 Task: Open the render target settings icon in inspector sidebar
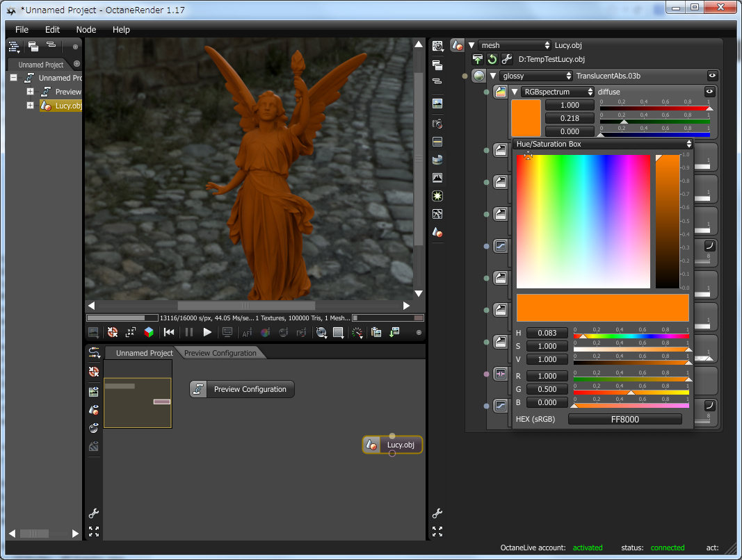point(437,46)
